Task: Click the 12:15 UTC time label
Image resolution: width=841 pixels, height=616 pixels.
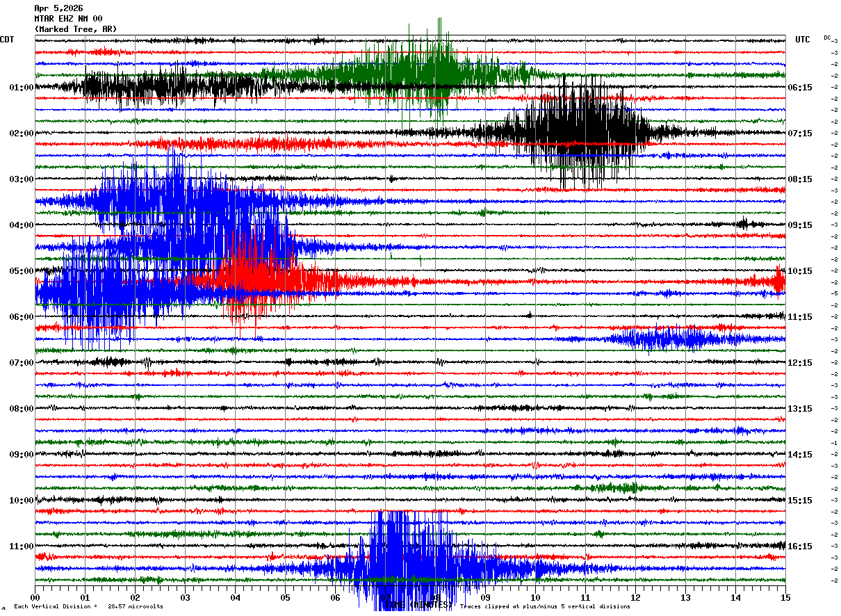Action: point(800,363)
